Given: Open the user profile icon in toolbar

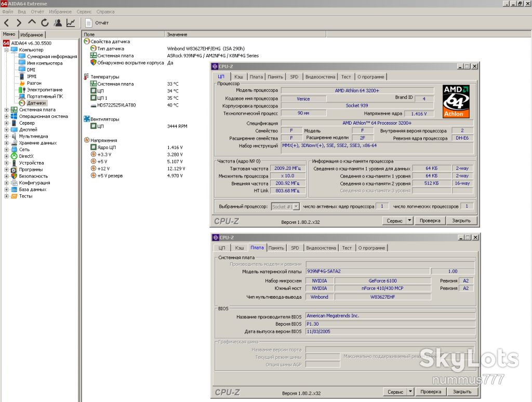Looking at the screenshot, I should 58,23.
